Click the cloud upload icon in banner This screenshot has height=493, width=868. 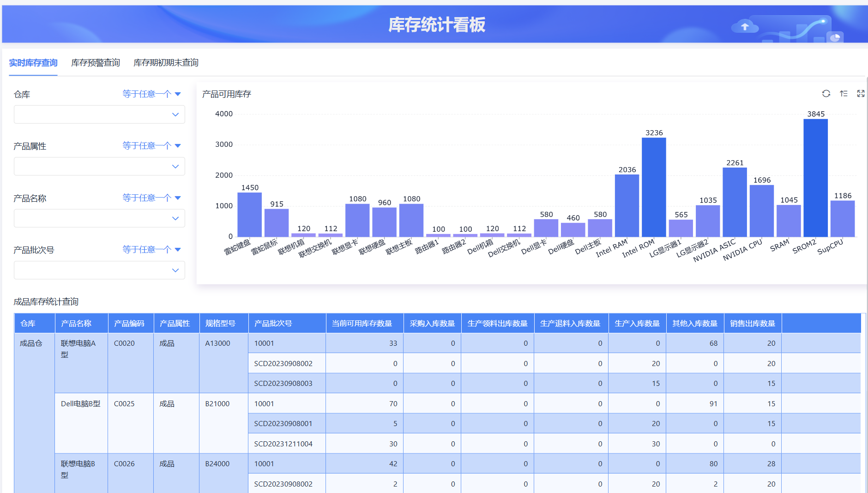point(745,26)
